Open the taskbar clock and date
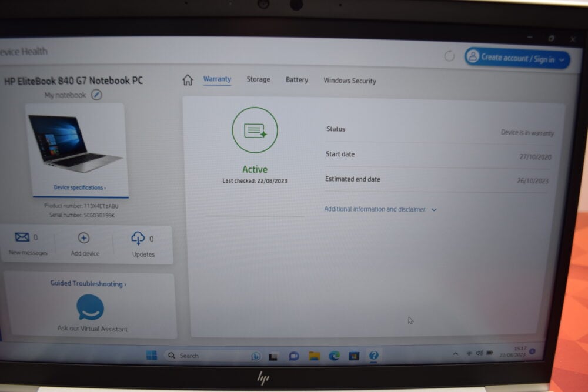Screen dimensions: 588x392 click(x=513, y=351)
